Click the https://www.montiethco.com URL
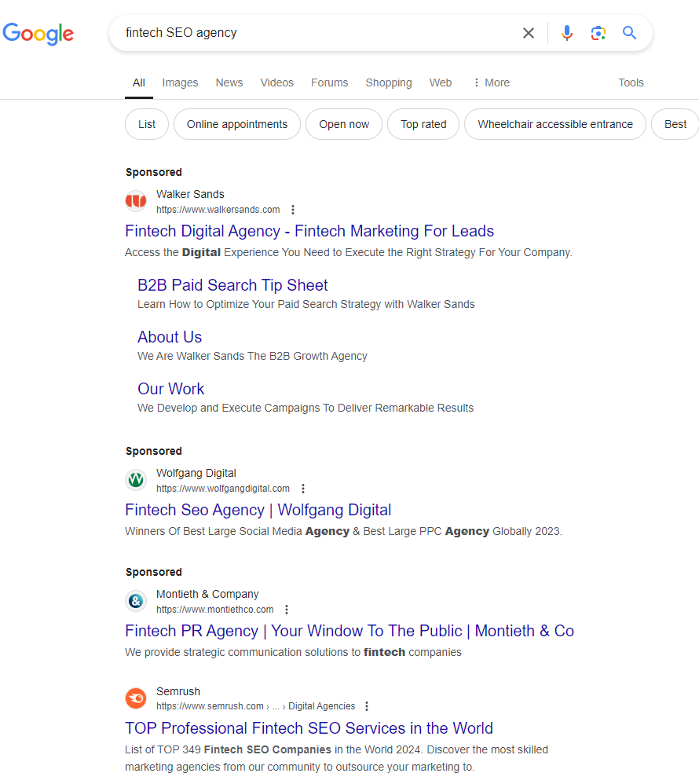This screenshot has height=784, width=699. [215, 610]
